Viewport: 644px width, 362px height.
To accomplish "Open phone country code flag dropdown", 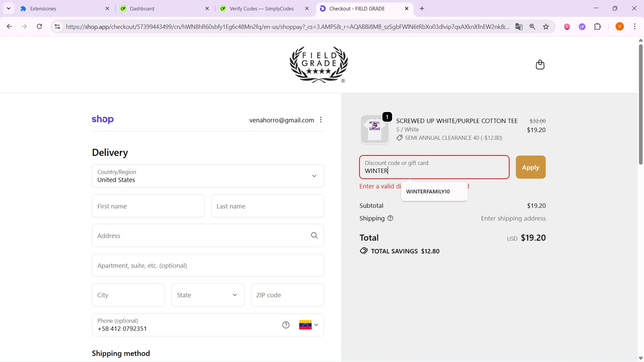I will pyautogui.click(x=309, y=325).
